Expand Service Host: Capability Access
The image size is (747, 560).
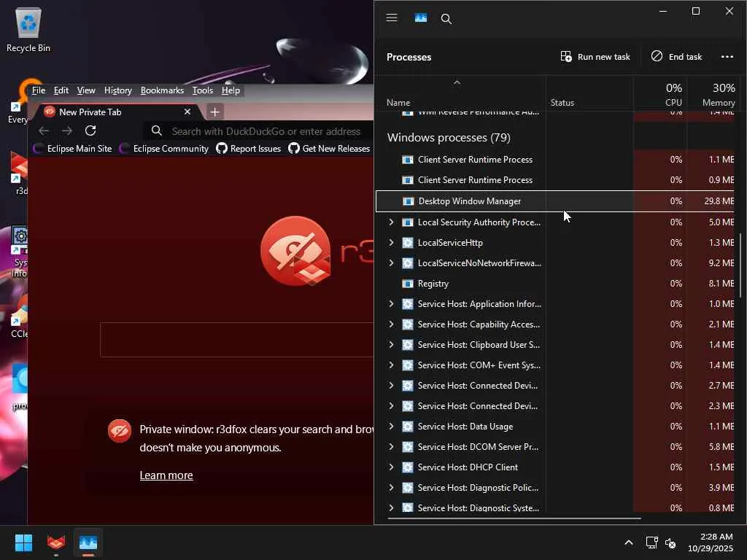(x=391, y=324)
